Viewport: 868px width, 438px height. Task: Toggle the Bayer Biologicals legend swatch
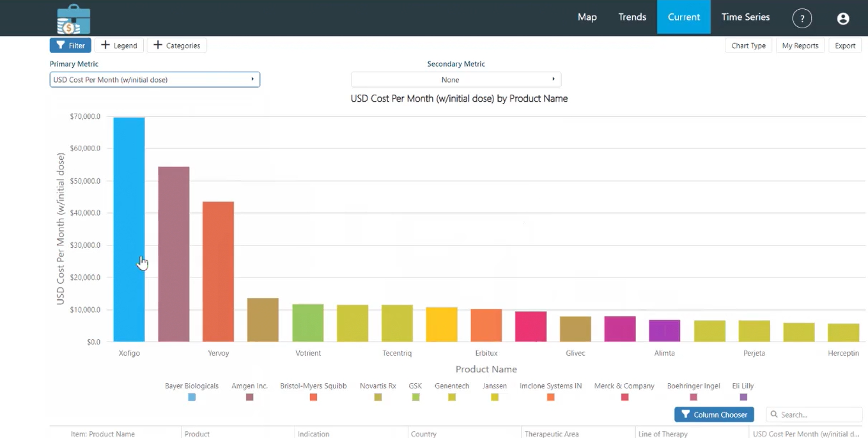click(192, 397)
